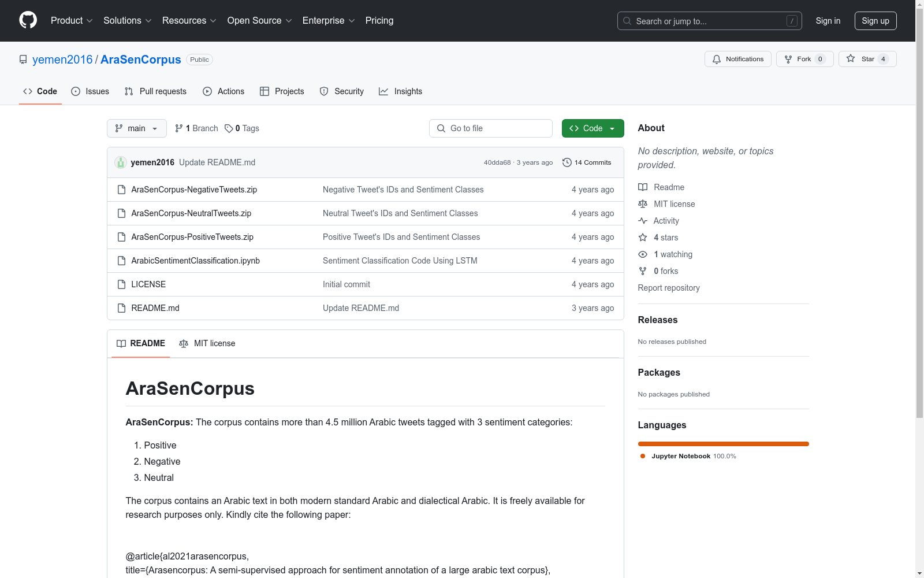The height and width of the screenshot is (578, 924).
Task: Expand the Resources menu
Action: point(189,21)
